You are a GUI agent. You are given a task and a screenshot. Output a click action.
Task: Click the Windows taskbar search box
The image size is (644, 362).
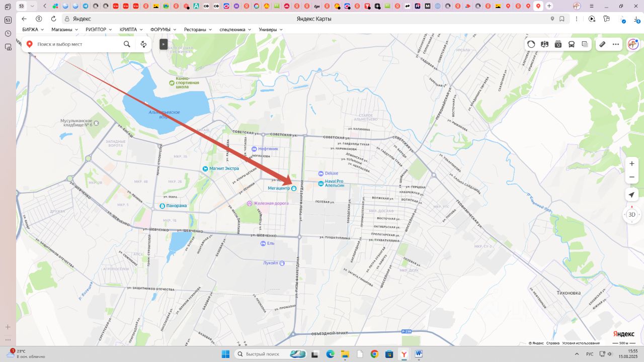[x=271, y=354]
